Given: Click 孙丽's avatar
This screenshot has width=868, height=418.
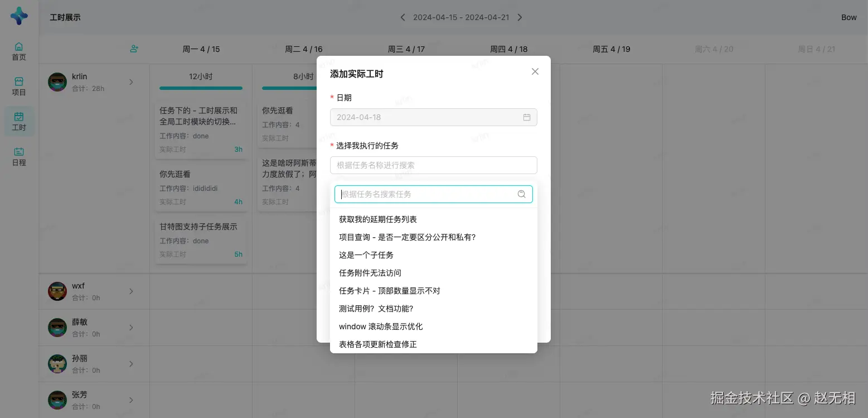Looking at the screenshot, I should [x=57, y=364].
